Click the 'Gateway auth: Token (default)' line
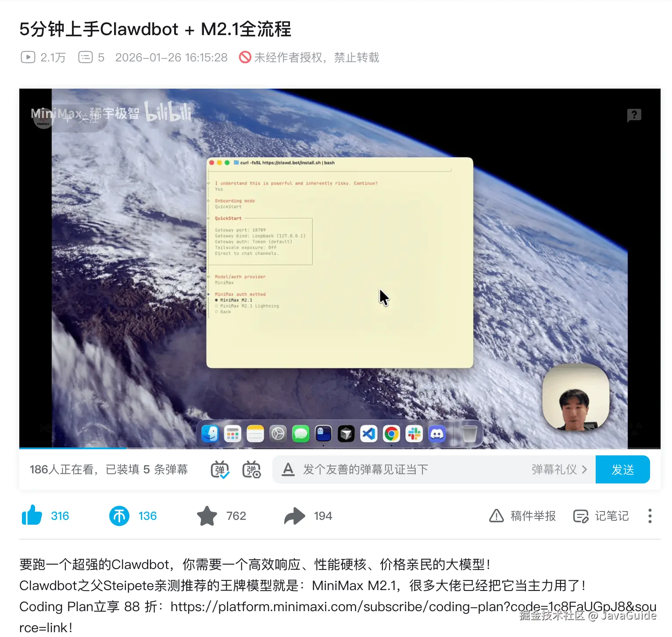 pyautogui.click(x=254, y=242)
